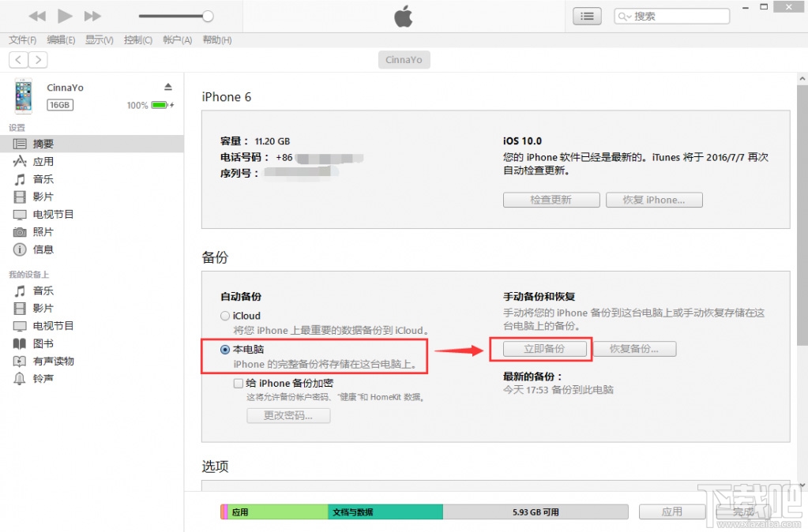Select 照片 in the sidebar
808x532 pixels.
[x=92, y=232]
